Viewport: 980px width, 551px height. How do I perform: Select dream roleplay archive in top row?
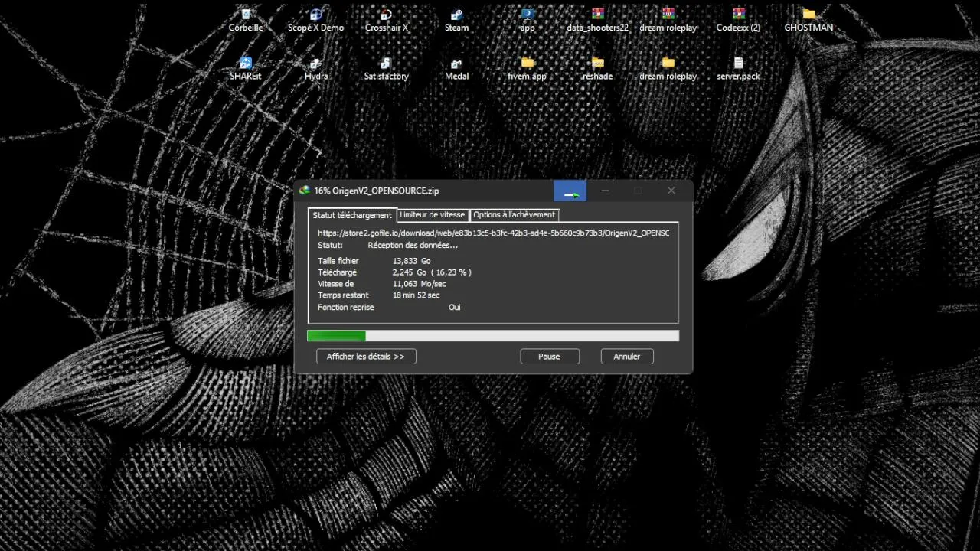pyautogui.click(x=668, y=20)
